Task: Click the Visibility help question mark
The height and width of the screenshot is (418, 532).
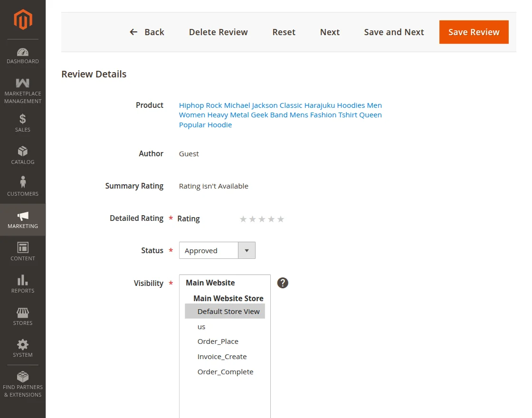Action: click(x=283, y=283)
